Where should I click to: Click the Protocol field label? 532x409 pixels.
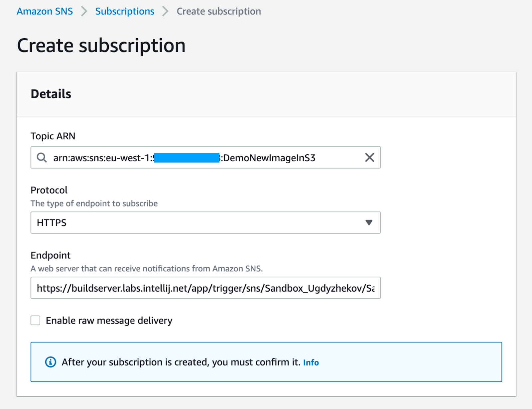click(x=49, y=190)
